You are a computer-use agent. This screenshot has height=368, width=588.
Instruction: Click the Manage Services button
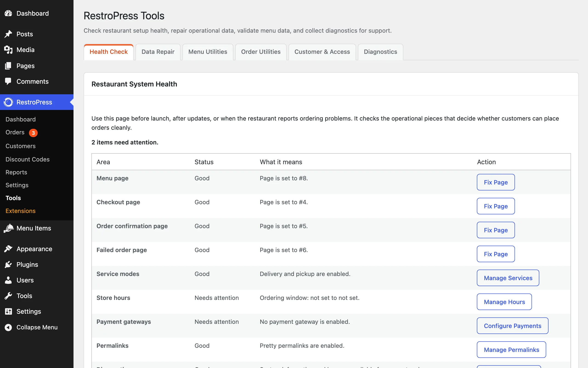click(x=508, y=278)
